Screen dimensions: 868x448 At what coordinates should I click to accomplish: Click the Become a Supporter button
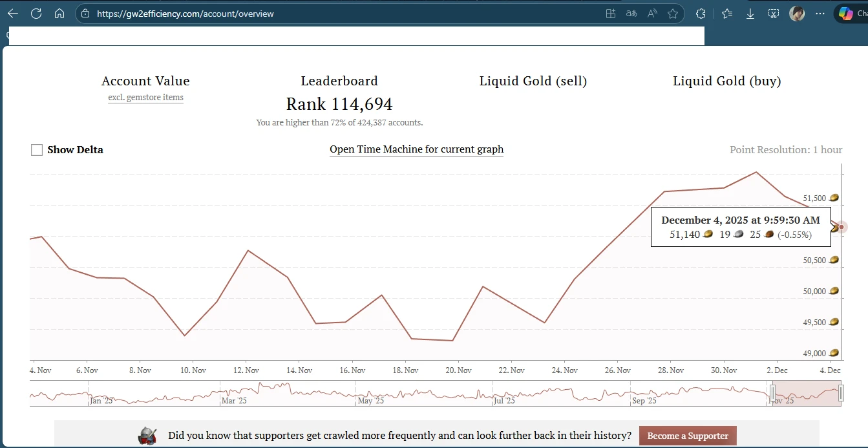[x=687, y=436]
